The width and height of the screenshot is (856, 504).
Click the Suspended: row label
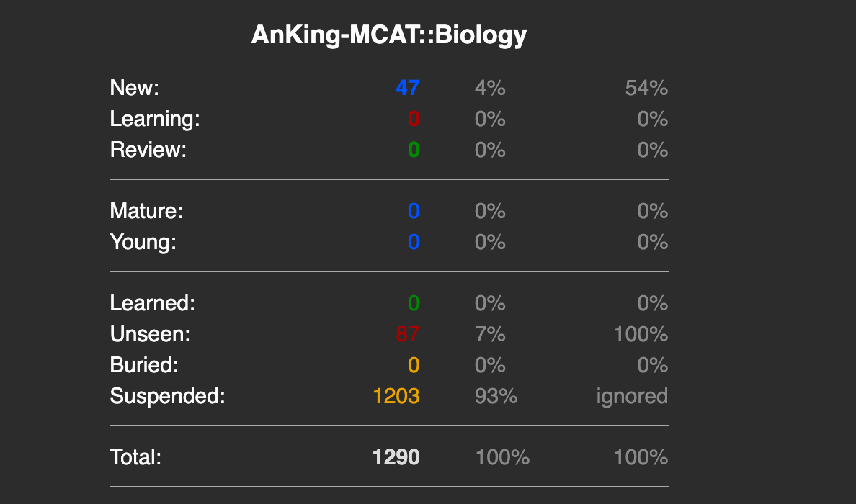point(167,396)
